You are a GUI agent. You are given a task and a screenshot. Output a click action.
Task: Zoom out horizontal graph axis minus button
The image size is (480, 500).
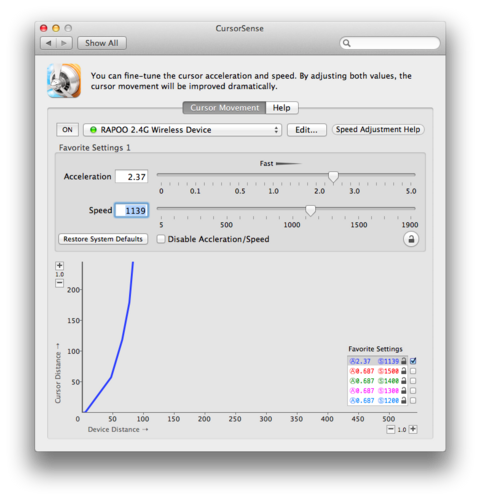pos(391,429)
